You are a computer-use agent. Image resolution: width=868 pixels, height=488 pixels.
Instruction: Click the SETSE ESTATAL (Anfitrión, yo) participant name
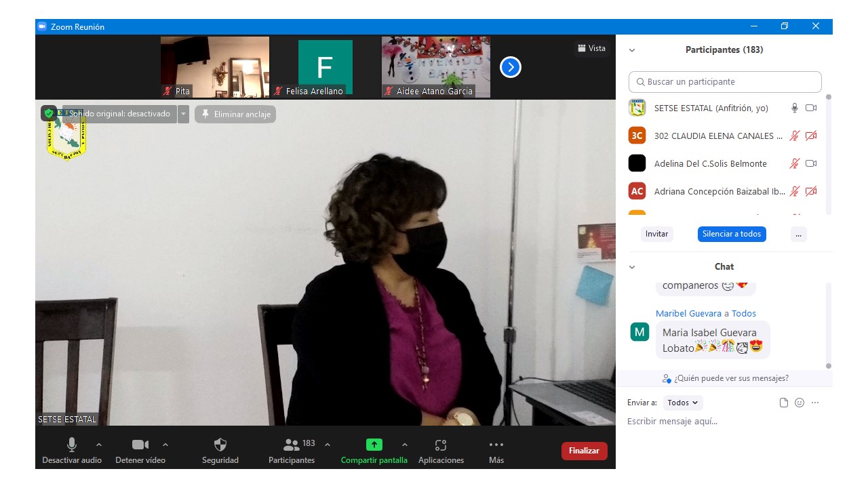711,108
